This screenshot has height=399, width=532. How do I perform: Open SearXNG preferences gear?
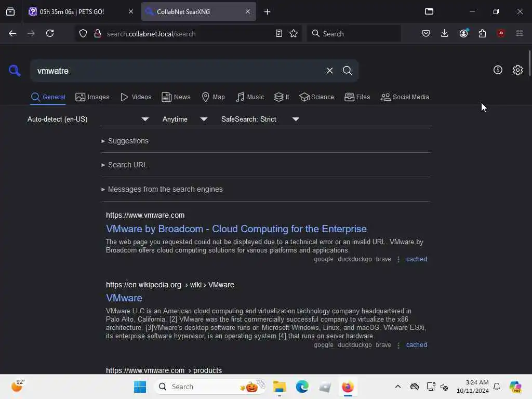[517, 70]
